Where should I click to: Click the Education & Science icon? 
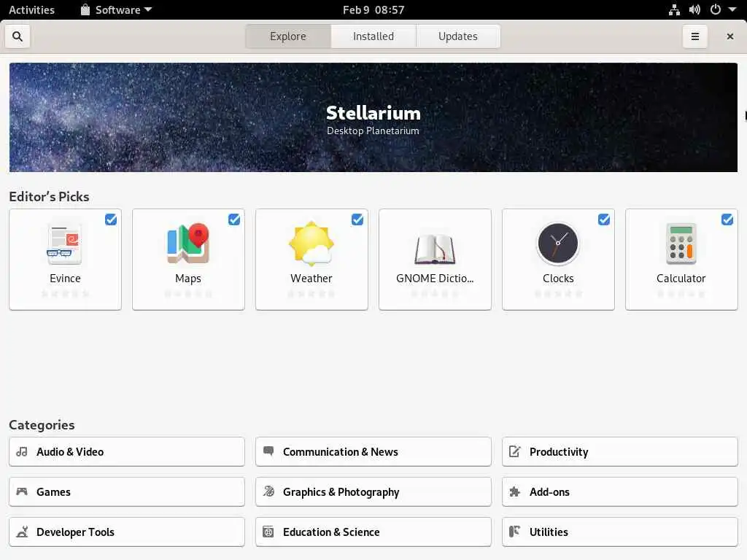pos(268,532)
